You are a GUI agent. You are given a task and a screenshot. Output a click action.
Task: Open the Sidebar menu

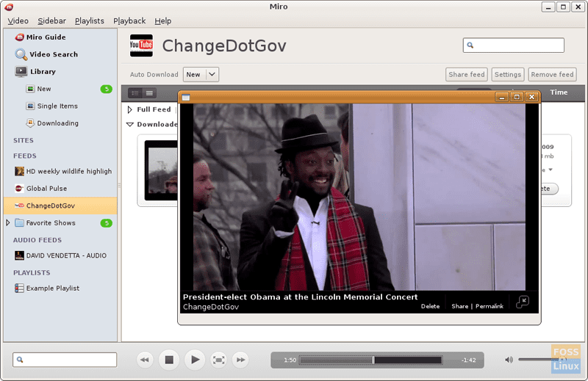coord(51,21)
